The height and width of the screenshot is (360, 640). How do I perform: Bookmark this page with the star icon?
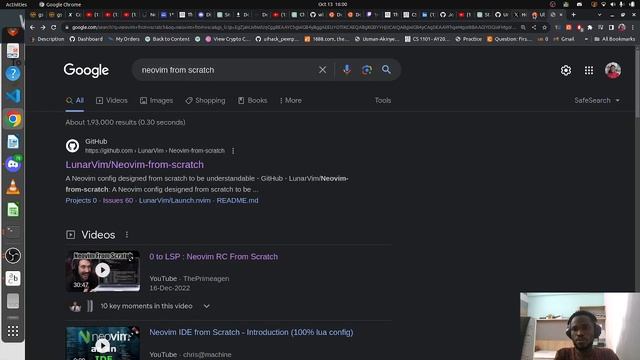(544, 27)
